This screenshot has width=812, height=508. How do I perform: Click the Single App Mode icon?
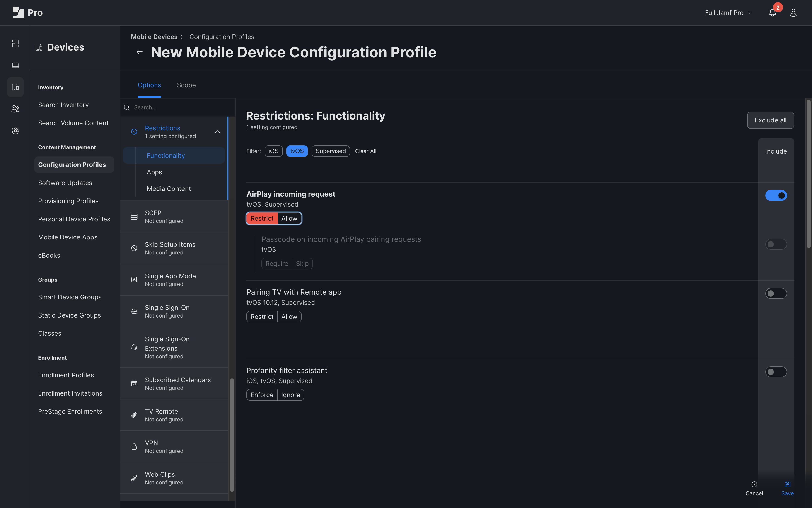pyautogui.click(x=134, y=280)
